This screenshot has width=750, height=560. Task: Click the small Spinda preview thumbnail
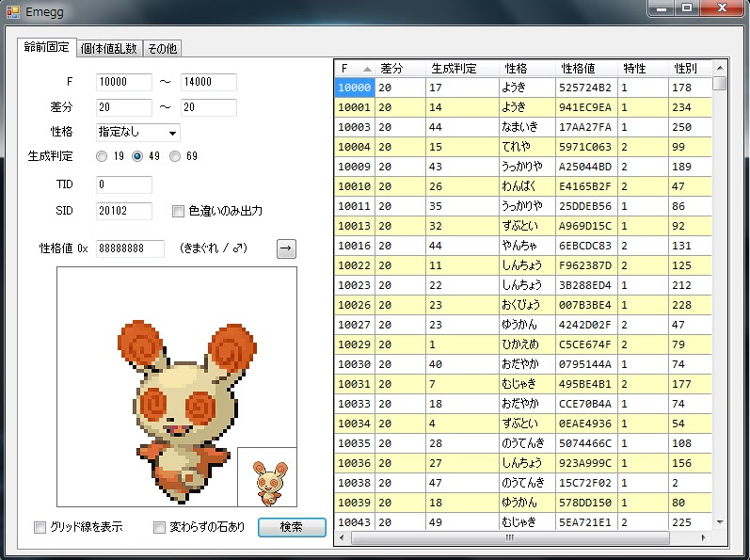[x=268, y=477]
